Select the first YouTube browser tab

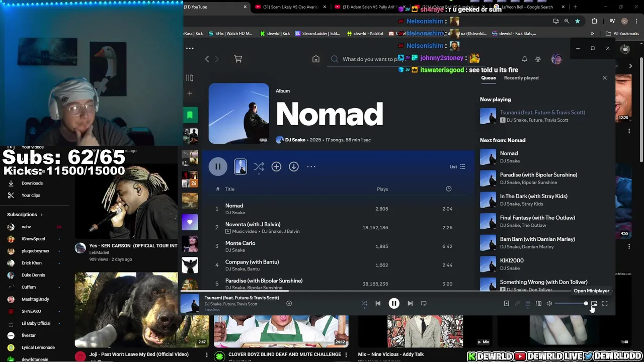[214, 7]
